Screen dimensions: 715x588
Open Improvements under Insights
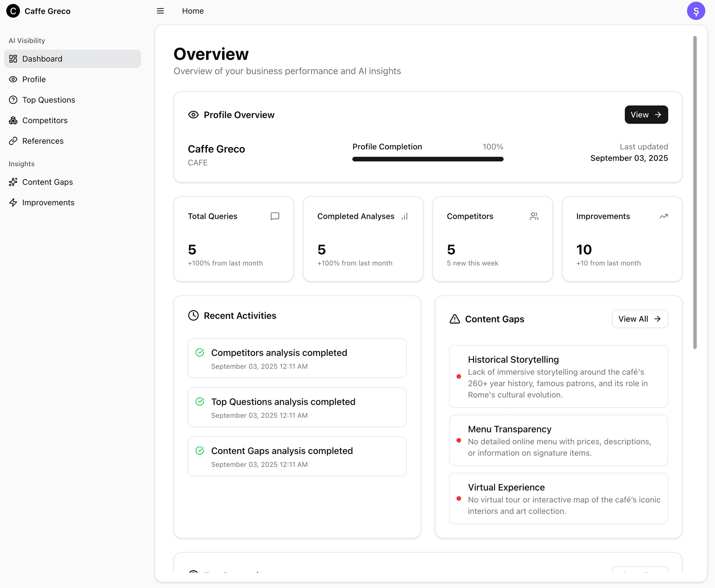[x=48, y=203]
